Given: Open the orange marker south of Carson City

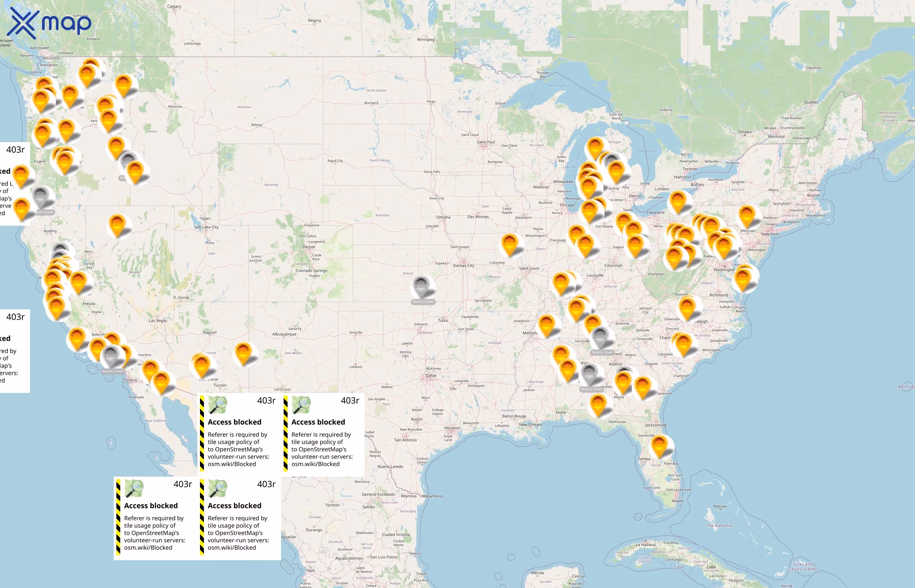Looking at the screenshot, I should [79, 283].
